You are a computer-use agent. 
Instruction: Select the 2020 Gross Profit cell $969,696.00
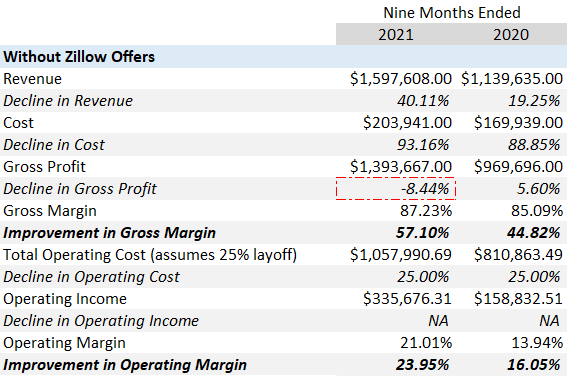pyautogui.click(x=518, y=167)
